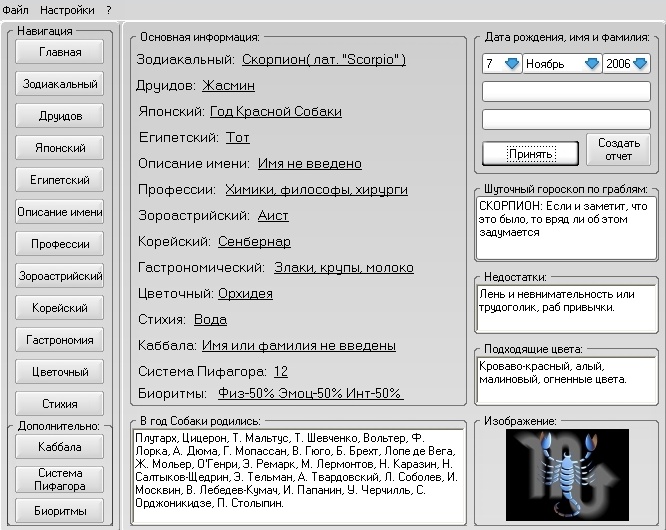
Task: Open the ? help menu
Action: tap(109, 10)
